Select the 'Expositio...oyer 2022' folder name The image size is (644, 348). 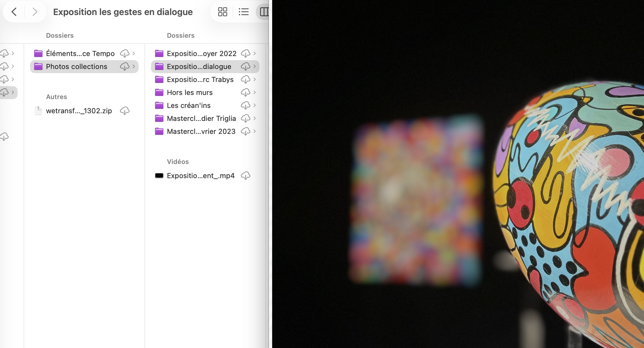[202, 53]
